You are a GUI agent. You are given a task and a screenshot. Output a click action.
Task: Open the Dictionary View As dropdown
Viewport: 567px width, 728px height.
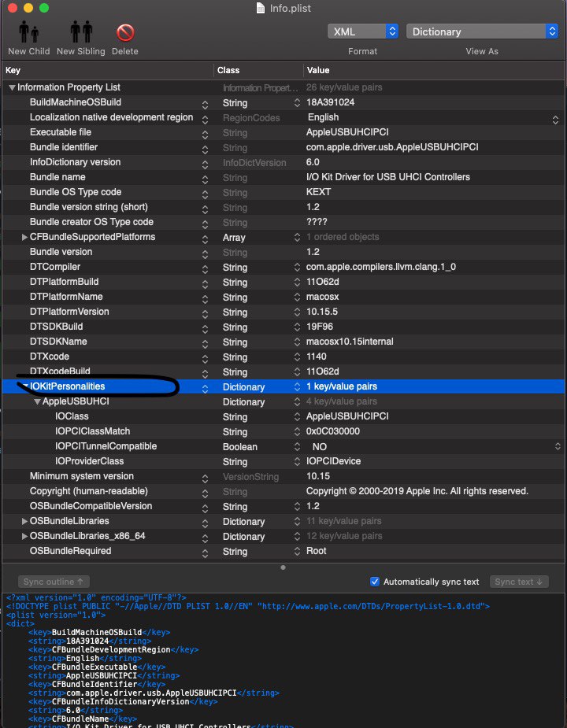click(x=482, y=31)
